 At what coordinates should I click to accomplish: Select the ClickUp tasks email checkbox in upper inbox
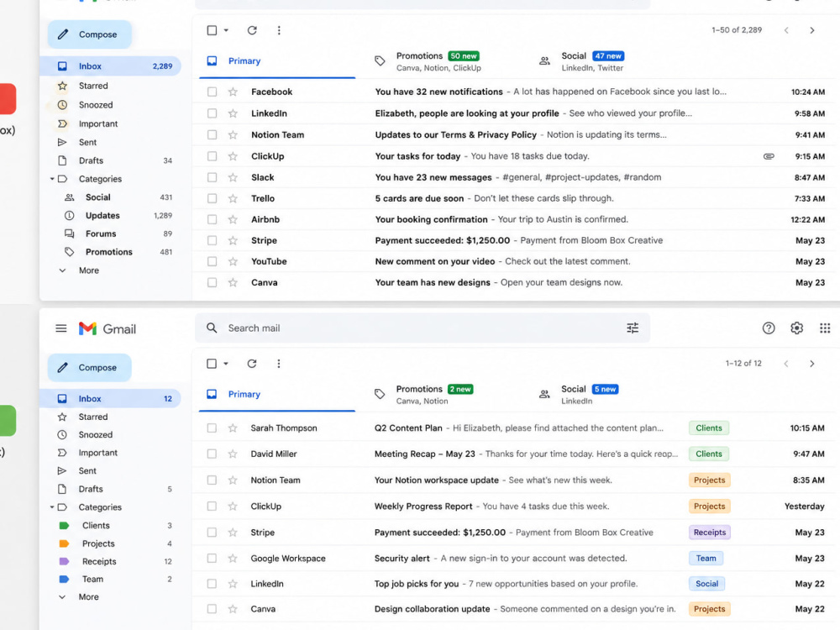click(213, 156)
